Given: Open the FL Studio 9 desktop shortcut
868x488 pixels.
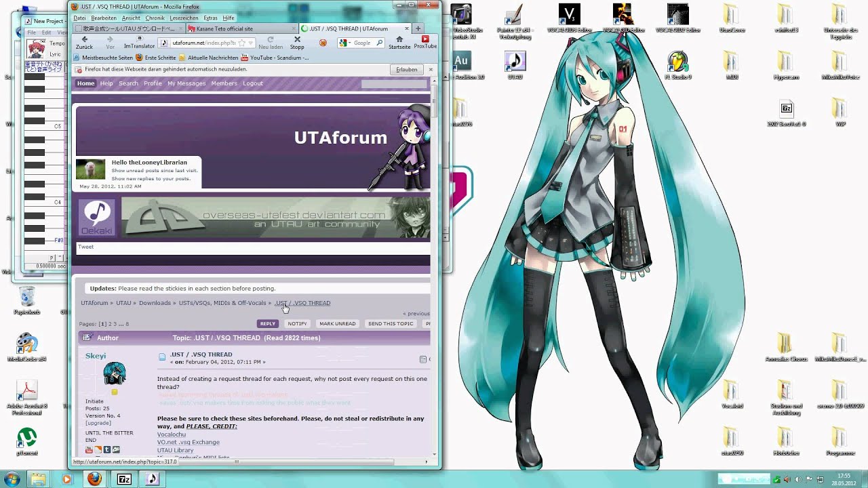Looking at the screenshot, I should click(677, 64).
